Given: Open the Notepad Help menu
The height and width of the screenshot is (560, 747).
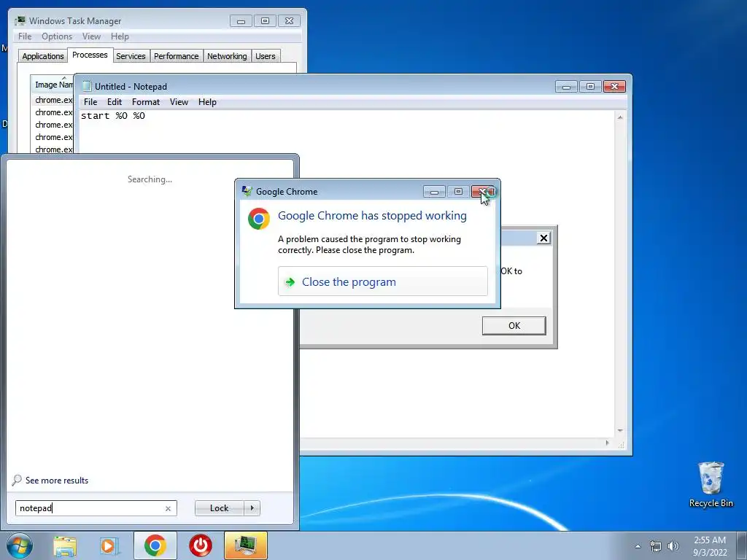Looking at the screenshot, I should [207, 102].
